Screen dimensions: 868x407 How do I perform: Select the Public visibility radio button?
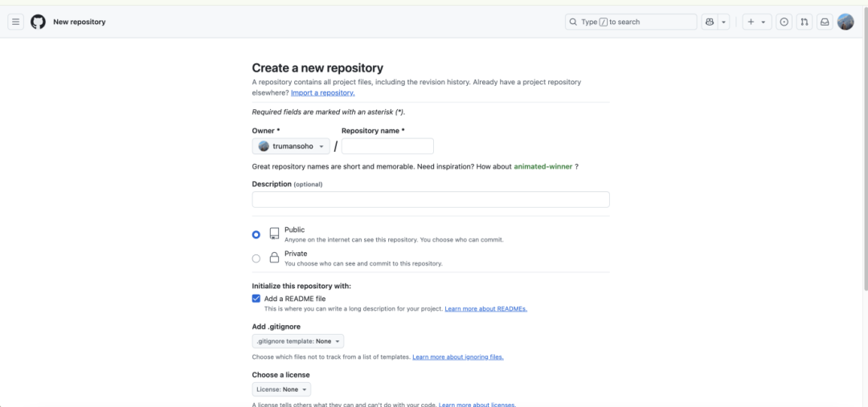[256, 234]
